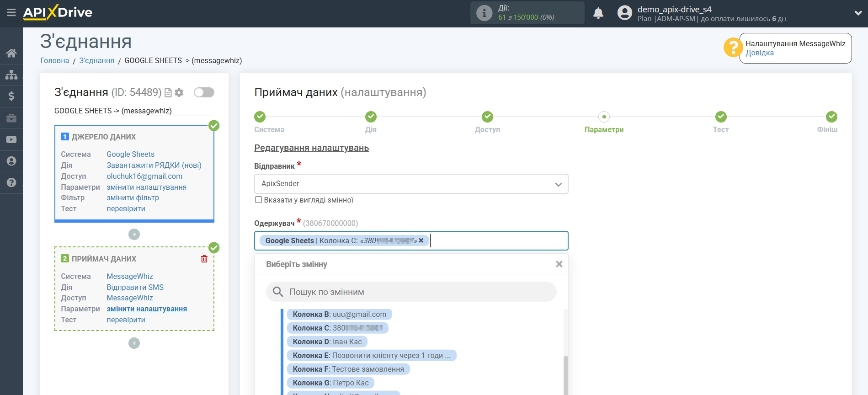The height and width of the screenshot is (395, 868).
Task: Copy connection via document icon
Action: (x=168, y=92)
